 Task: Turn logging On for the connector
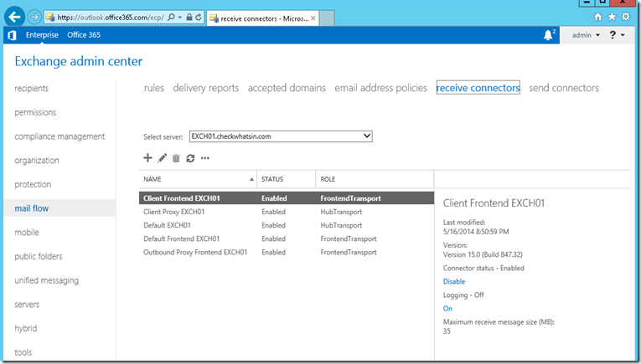447,309
